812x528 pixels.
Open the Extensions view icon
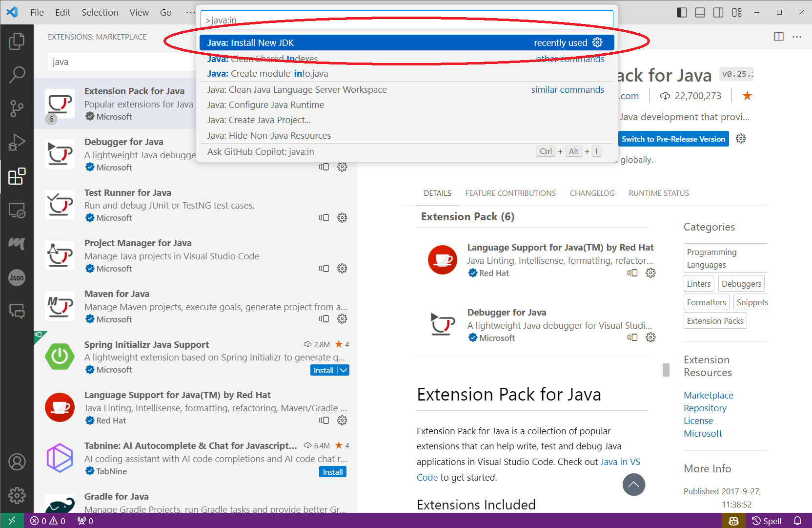click(x=17, y=176)
